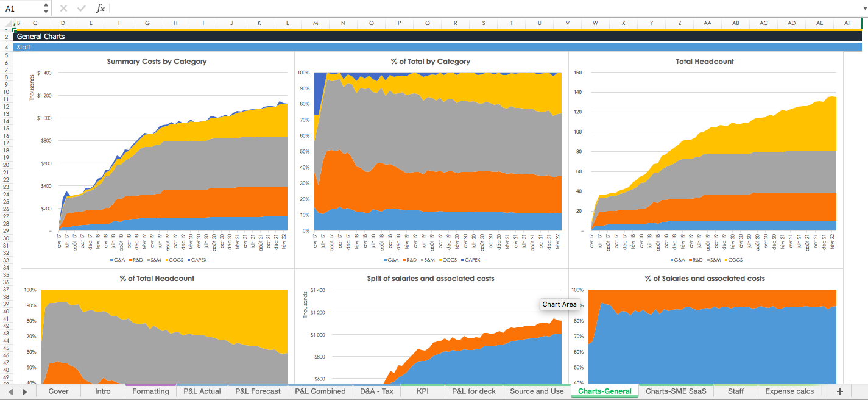Switch to the Charts-SME SaaS tab

676,391
